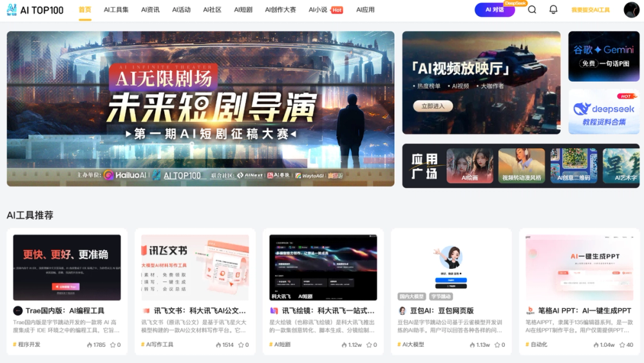The image size is (644, 363).
Task: Open the AI资讯 menu item
Action: point(150,10)
